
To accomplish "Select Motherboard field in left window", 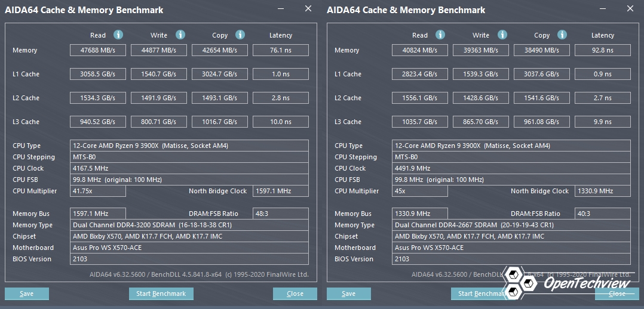I will click(189, 248).
